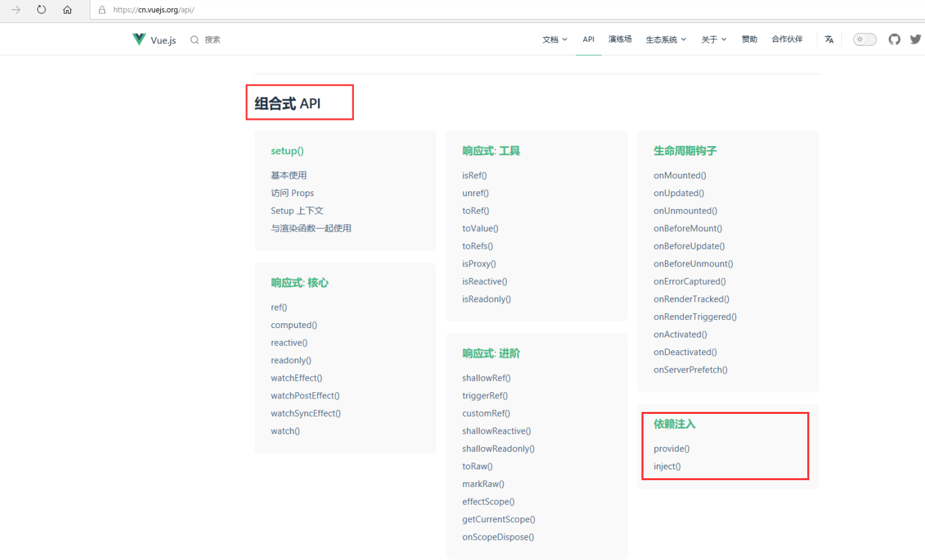This screenshot has width=925, height=560.
Task: Open the onBeforeUnmount() link
Action: click(x=694, y=263)
